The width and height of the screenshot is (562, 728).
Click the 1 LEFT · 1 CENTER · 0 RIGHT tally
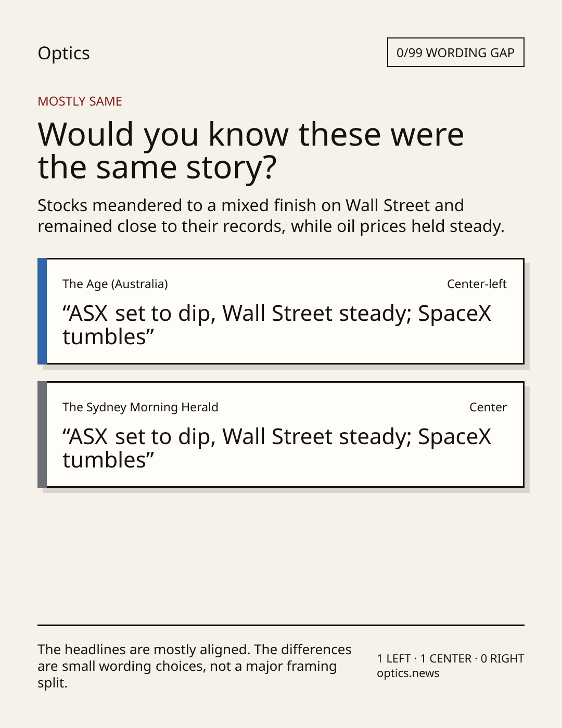(x=451, y=658)
